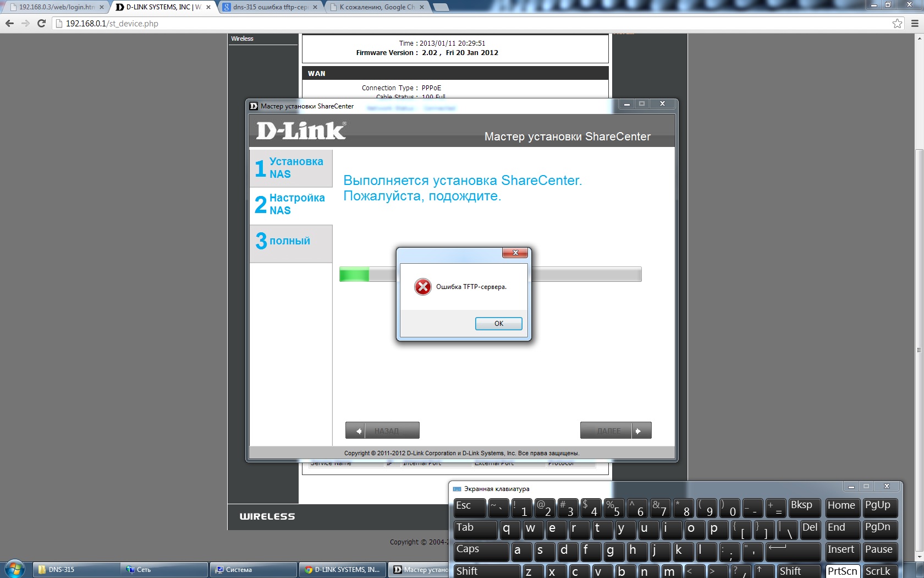Image resolution: width=924 pixels, height=578 pixels.
Task: Click the number 0 key on on-screen keyboard
Action: (730, 508)
